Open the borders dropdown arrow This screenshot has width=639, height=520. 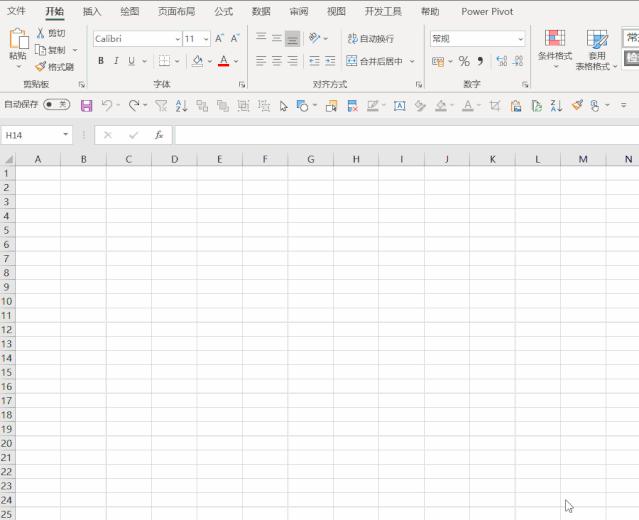click(177, 62)
